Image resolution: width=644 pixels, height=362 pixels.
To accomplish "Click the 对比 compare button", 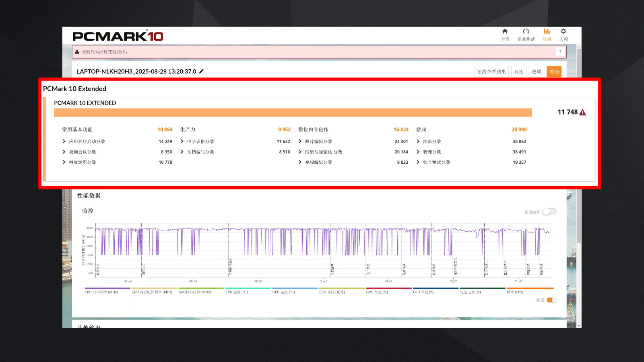I will coord(519,72).
